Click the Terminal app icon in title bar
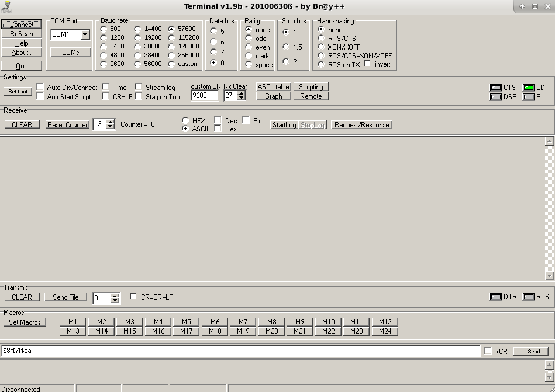Screen dimensions: 555x392 coord(6,6)
